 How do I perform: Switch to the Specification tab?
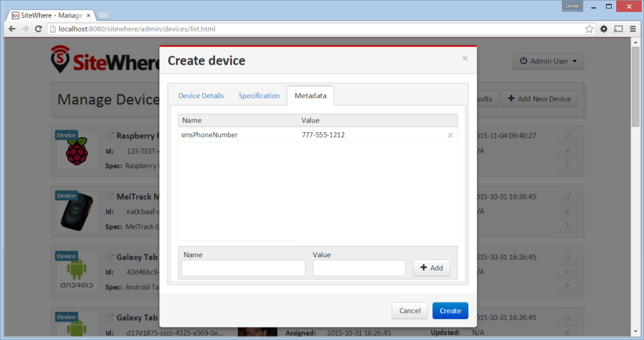pyautogui.click(x=259, y=96)
